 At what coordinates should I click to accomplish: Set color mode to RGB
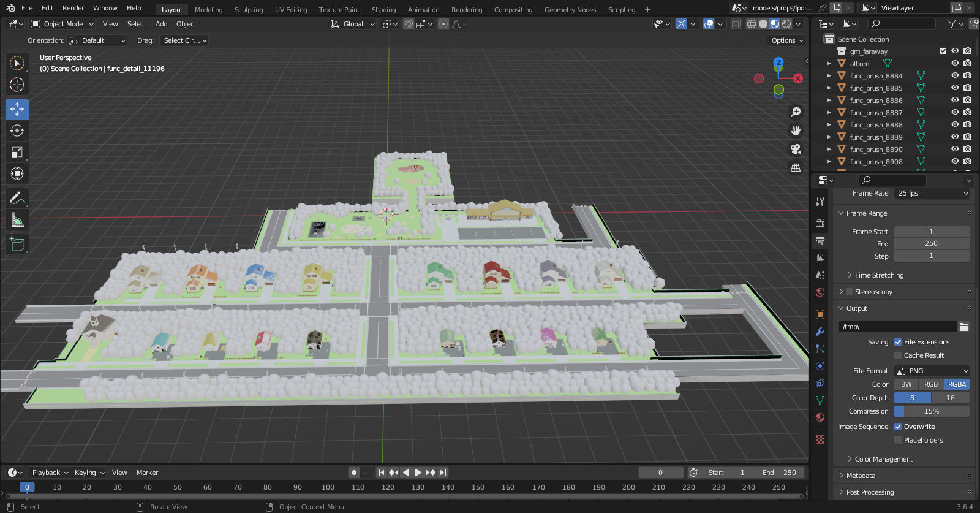pos(931,384)
